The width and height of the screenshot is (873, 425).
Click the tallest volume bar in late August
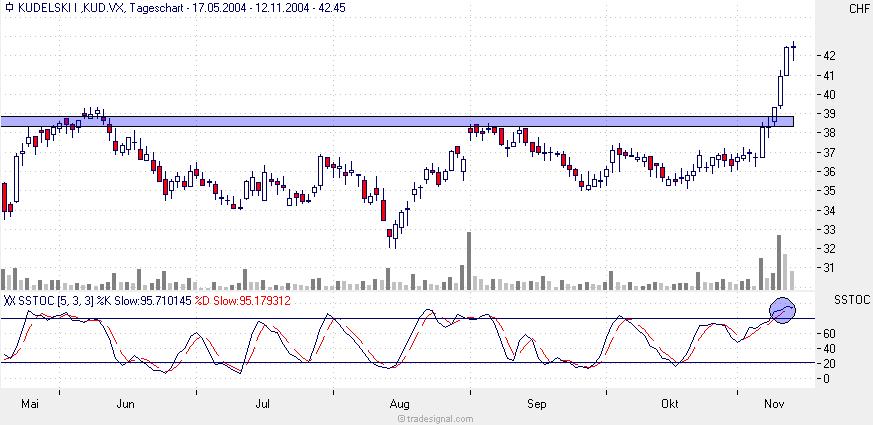468,261
